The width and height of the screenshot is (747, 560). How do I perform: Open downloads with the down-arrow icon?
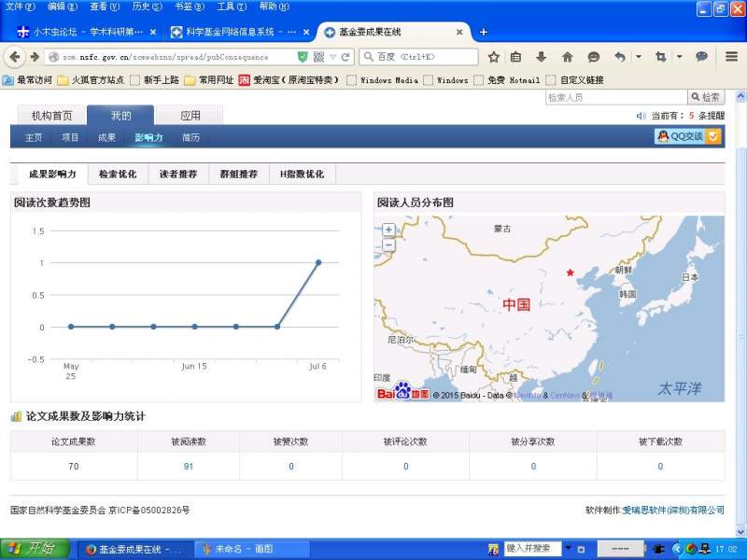click(x=542, y=57)
